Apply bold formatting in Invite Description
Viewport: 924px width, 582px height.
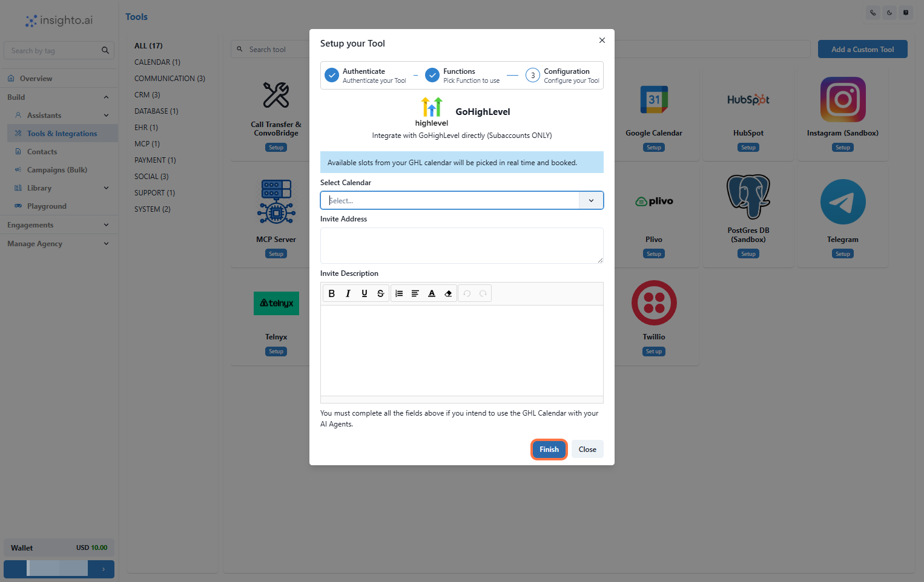coord(331,293)
